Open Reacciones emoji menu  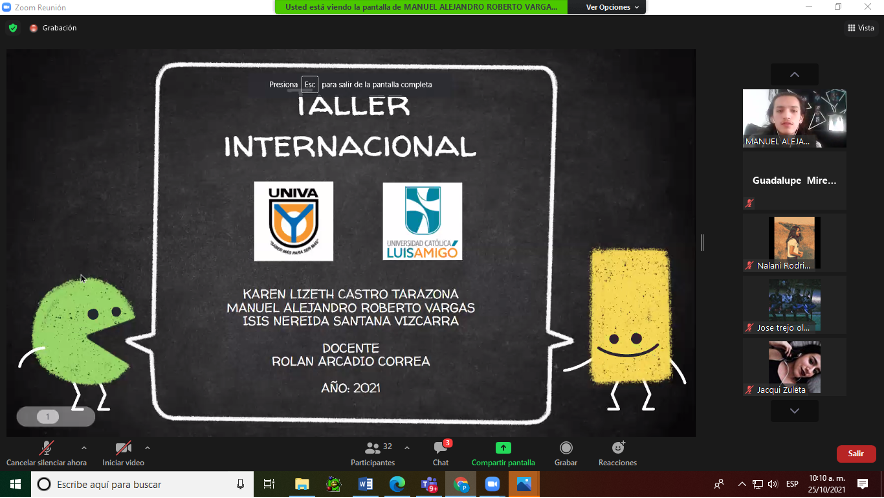coord(617,453)
